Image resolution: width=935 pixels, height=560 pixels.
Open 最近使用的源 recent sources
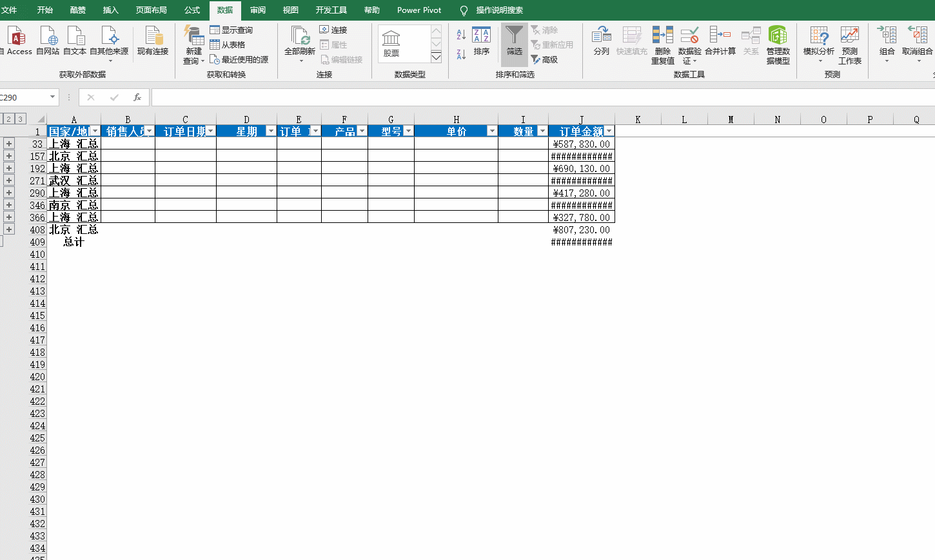pos(239,59)
